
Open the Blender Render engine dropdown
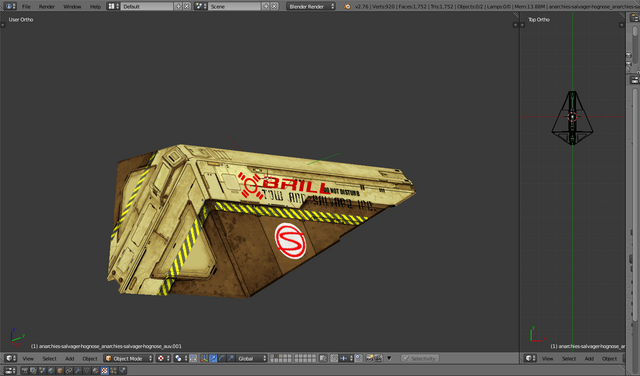pos(311,7)
